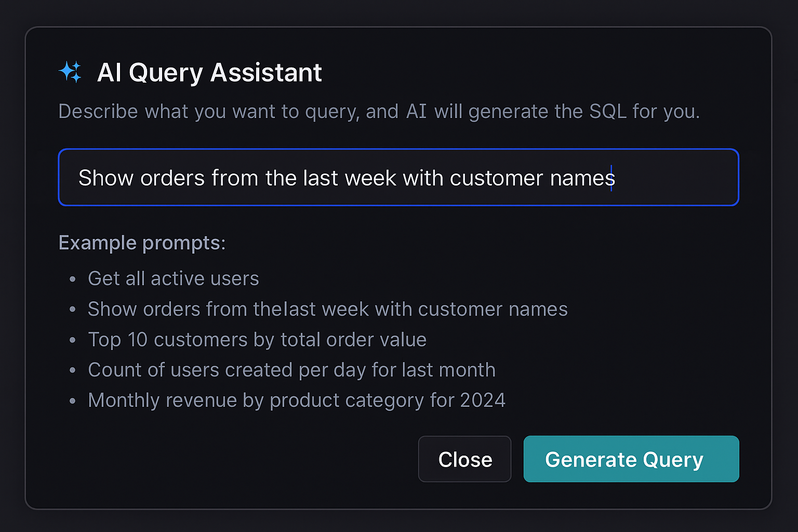
Task: Click the bullet beside "Top 10 customers" entry
Action: click(72, 340)
